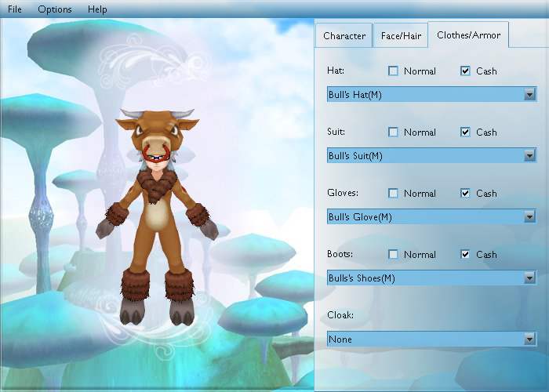
Task: Click the Bull's Suit(M) combo box text
Action: [x=355, y=156]
